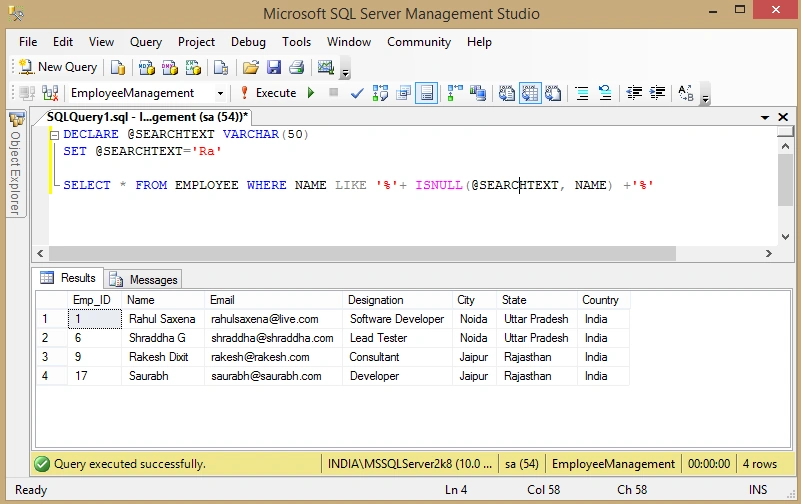Open the active files dropdown arrow
The image size is (801, 504).
click(x=765, y=117)
